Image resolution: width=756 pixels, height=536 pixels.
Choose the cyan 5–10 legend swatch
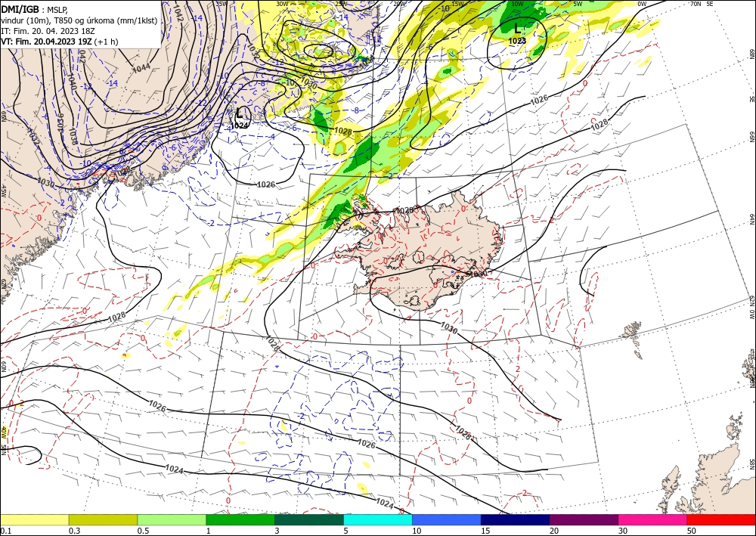pyautogui.click(x=378, y=519)
